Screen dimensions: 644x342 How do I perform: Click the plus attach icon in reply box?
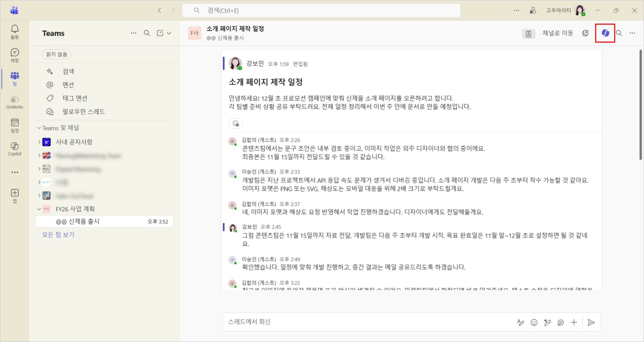pos(574,322)
